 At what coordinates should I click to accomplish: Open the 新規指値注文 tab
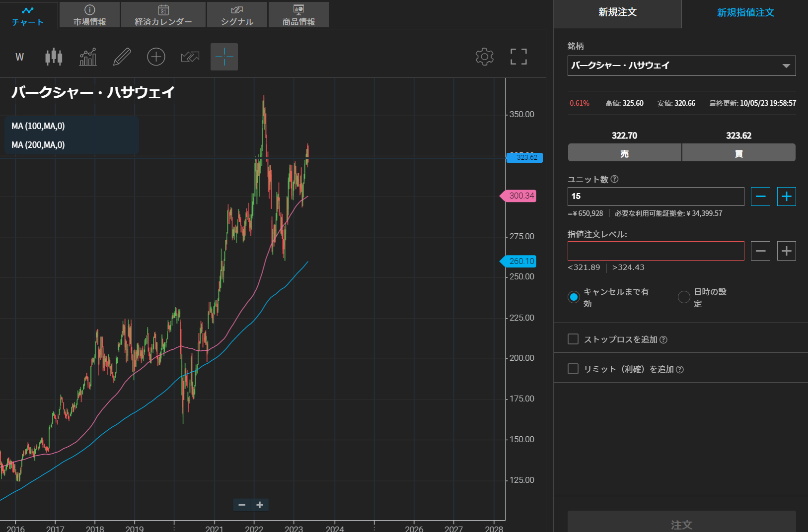point(745,13)
